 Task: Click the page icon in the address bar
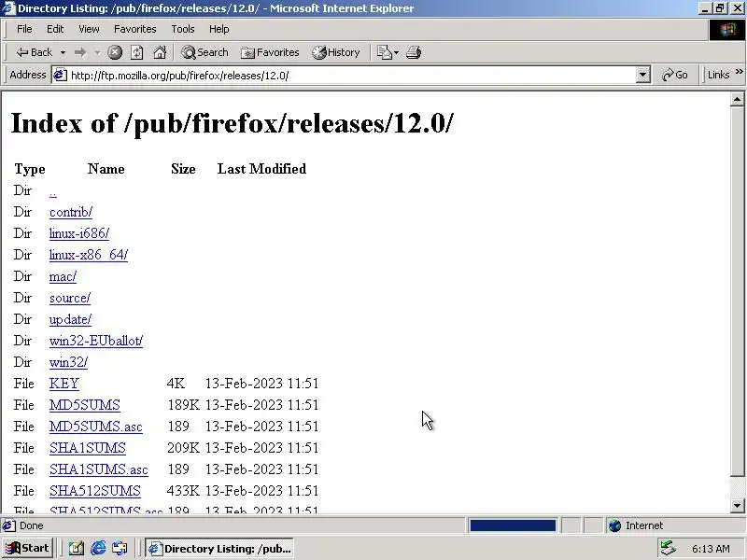60,75
